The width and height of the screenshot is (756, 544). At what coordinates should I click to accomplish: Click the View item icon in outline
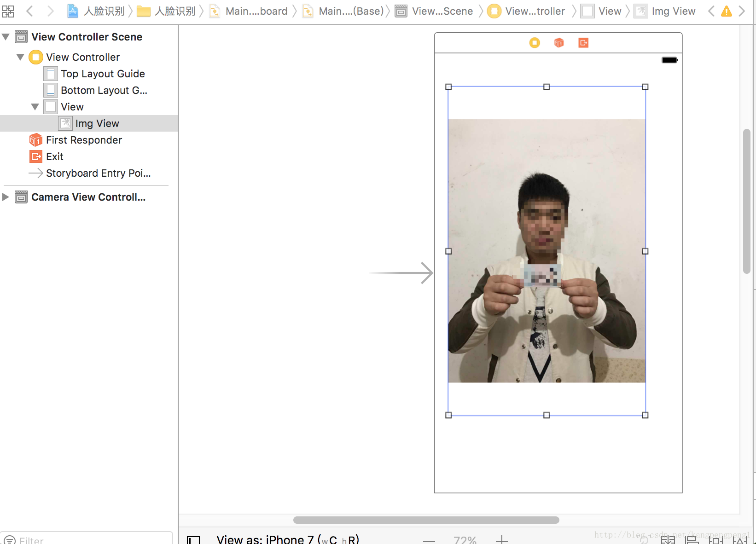click(x=51, y=107)
